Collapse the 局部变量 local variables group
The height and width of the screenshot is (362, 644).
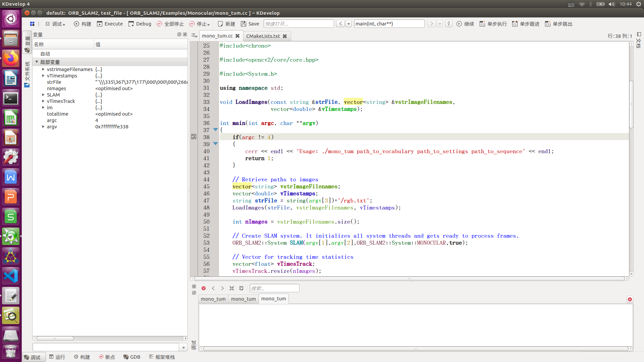point(37,62)
